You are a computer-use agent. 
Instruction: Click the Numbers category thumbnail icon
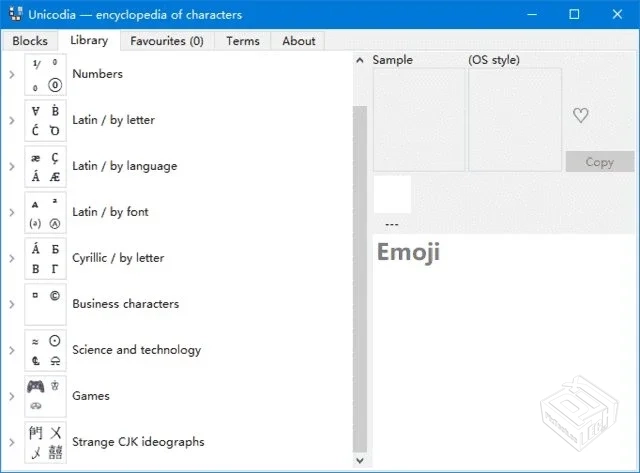45,75
